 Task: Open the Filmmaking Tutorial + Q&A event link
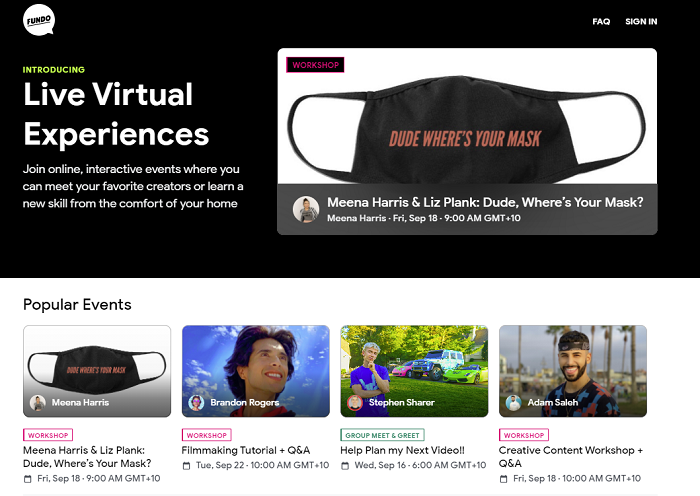246,450
